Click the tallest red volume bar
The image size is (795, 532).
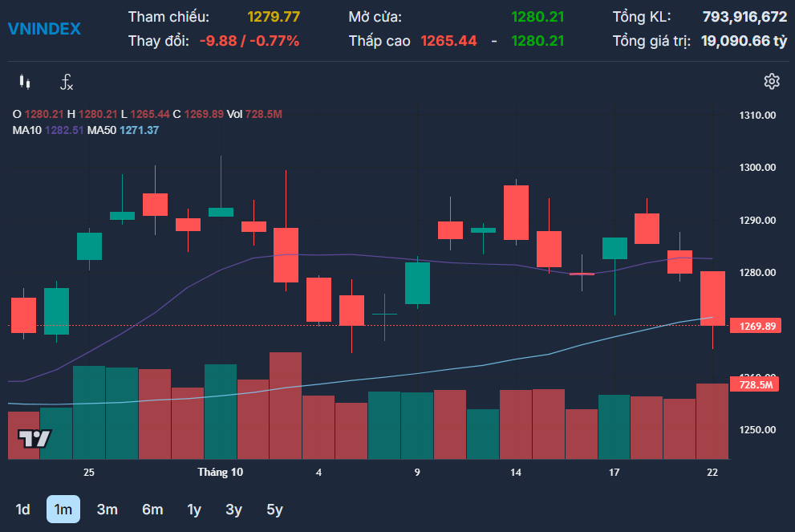[x=286, y=406]
